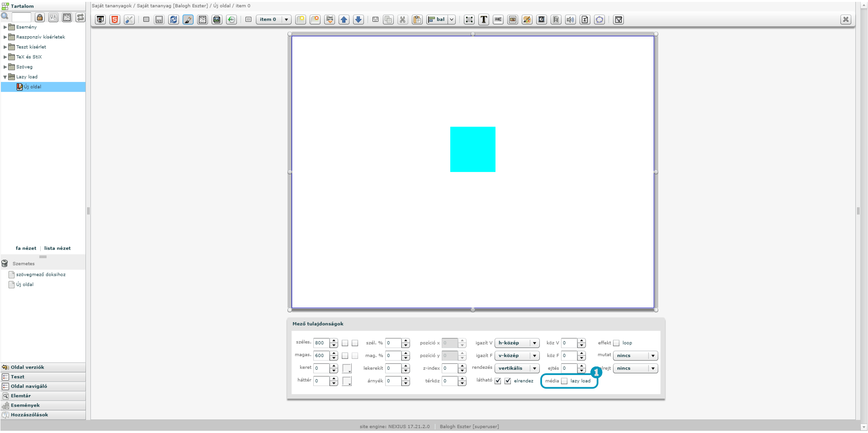Viewport: 868px width, 433px height.
Task: Open the rendezés vertikális dropdown
Action: click(x=517, y=368)
